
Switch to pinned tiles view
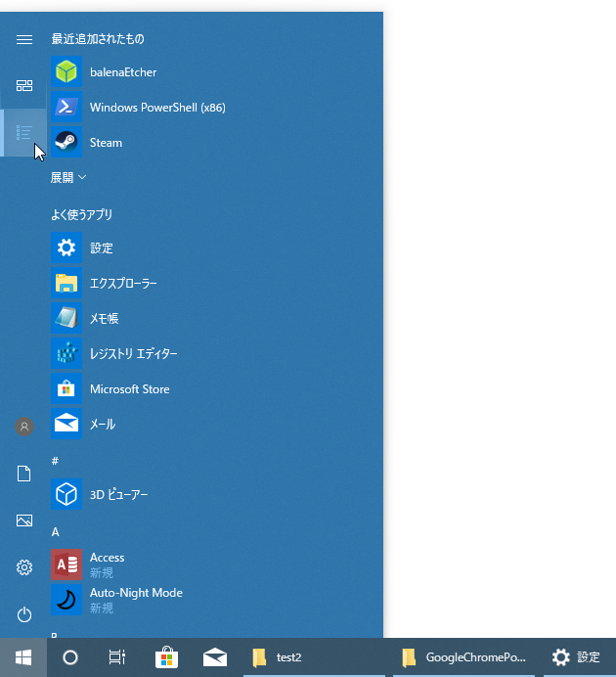click(x=24, y=85)
